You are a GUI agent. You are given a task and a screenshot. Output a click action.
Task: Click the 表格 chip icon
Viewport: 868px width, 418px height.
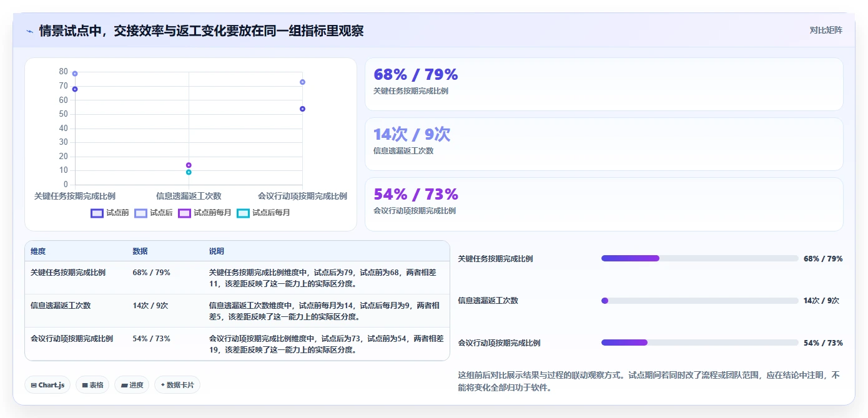point(85,386)
